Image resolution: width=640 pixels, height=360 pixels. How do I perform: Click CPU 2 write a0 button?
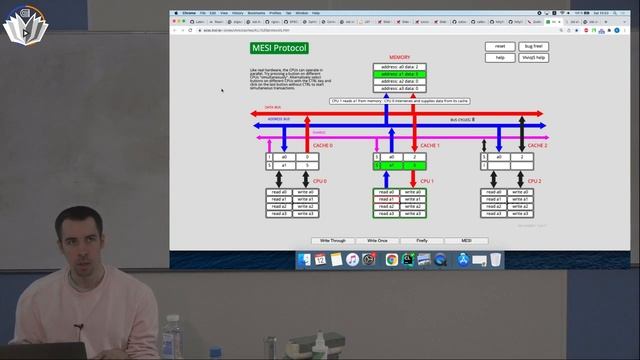tap(520, 192)
